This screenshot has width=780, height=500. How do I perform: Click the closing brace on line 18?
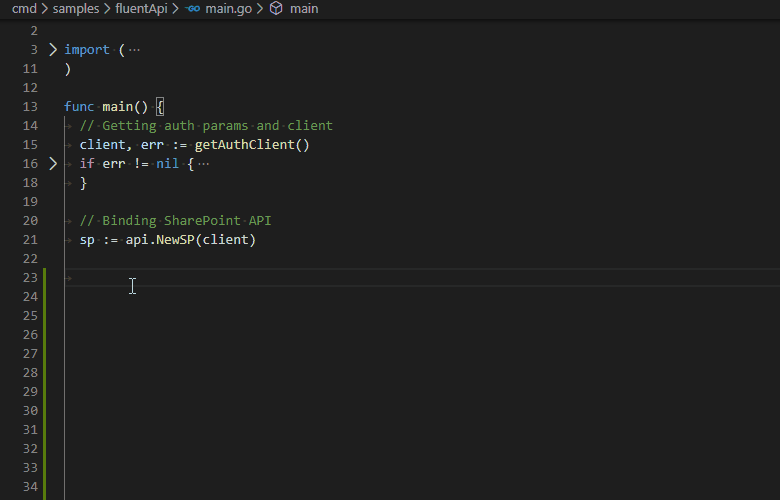click(x=84, y=183)
